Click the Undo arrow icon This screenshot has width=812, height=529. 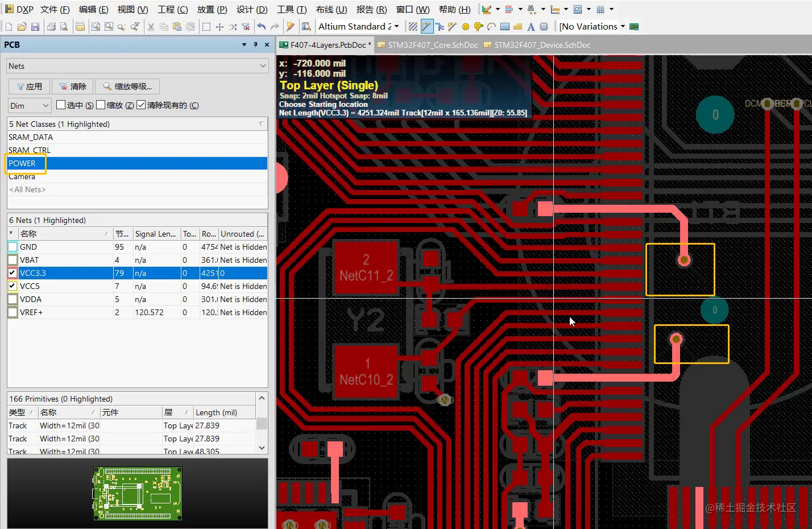click(x=261, y=27)
